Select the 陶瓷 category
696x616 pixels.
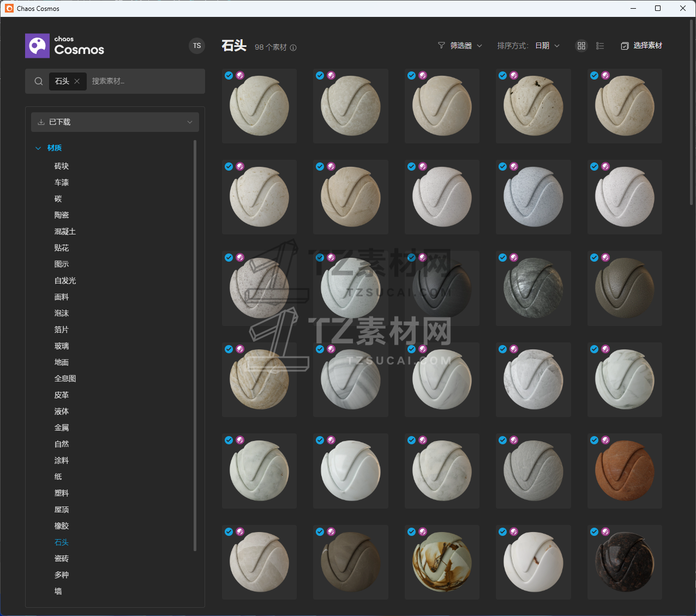coord(62,215)
